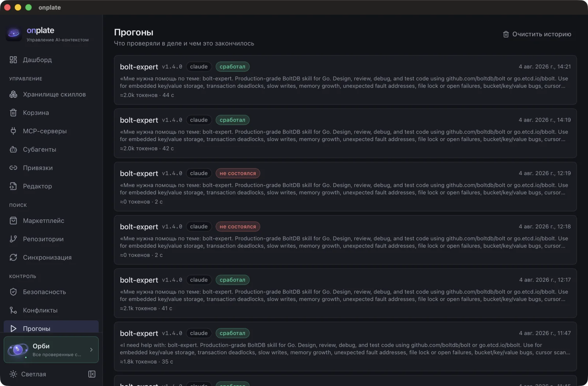The image size is (588, 386).
Task: Click ≈2.1k токенов · 41 с text
Action: click(146, 308)
